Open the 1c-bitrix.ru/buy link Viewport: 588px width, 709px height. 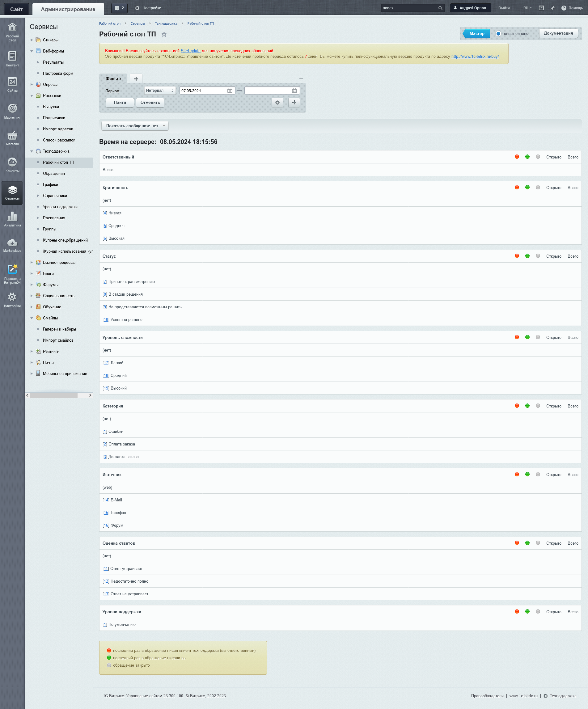(x=475, y=57)
